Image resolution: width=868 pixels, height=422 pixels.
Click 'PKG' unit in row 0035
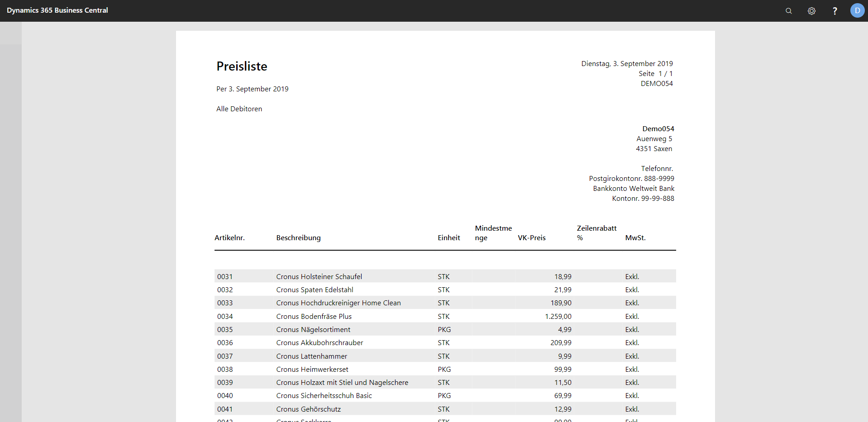tap(444, 330)
